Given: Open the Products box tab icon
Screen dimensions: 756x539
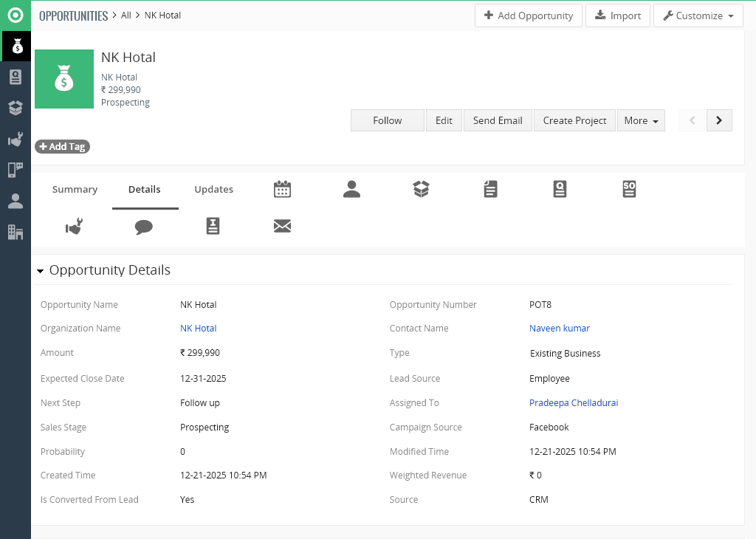Looking at the screenshot, I should click(421, 189).
